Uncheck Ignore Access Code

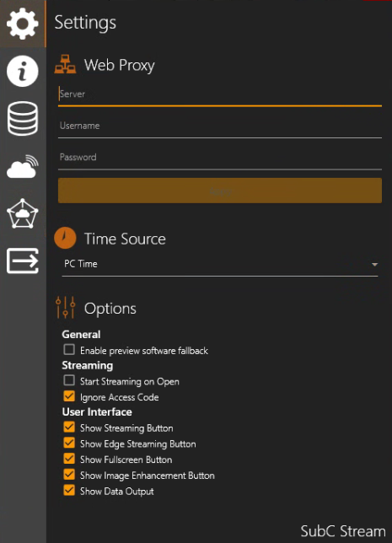69,395
